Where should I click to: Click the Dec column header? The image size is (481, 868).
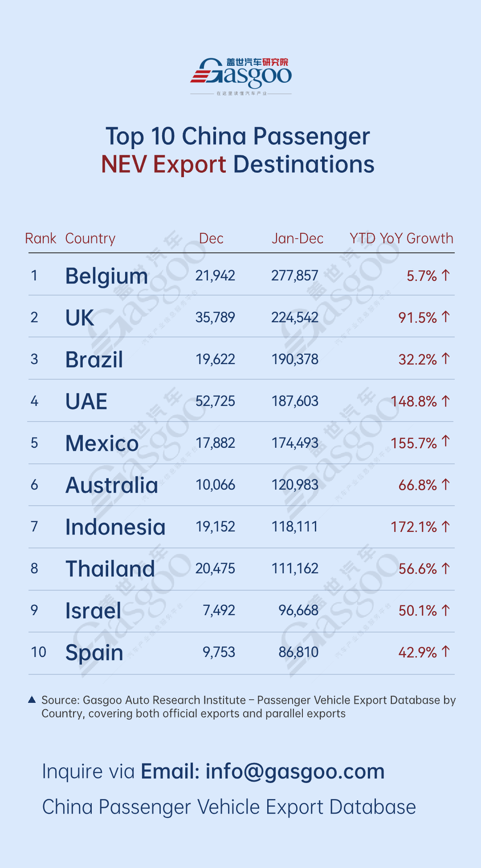point(211,239)
